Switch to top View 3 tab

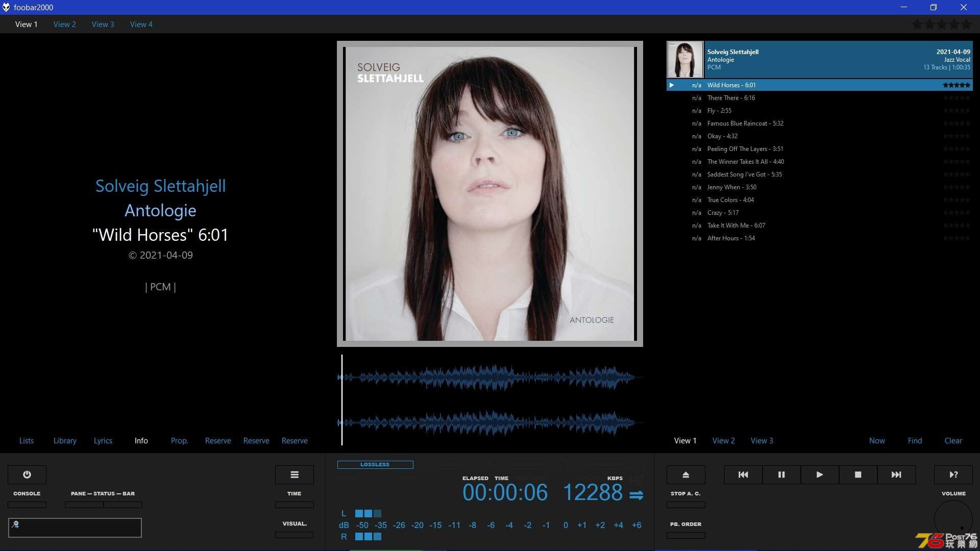click(103, 24)
